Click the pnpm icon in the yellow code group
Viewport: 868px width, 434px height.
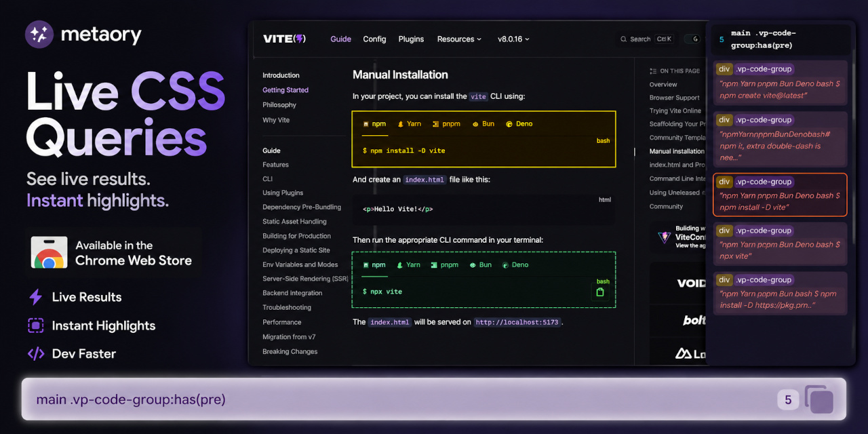(x=436, y=124)
